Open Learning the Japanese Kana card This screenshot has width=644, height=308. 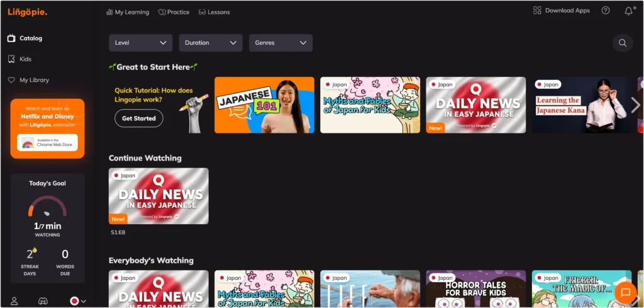tap(582, 105)
